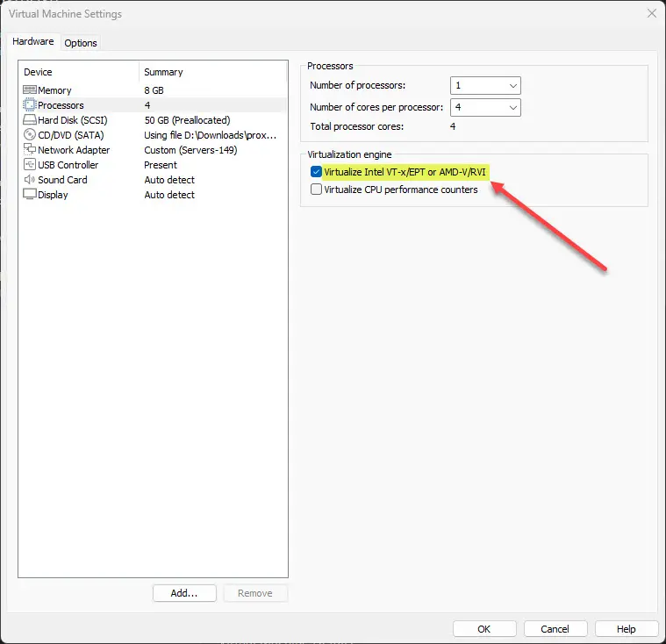Viewport: 666px width, 644px height.
Task: Switch to the Options tab
Action: pyautogui.click(x=81, y=43)
